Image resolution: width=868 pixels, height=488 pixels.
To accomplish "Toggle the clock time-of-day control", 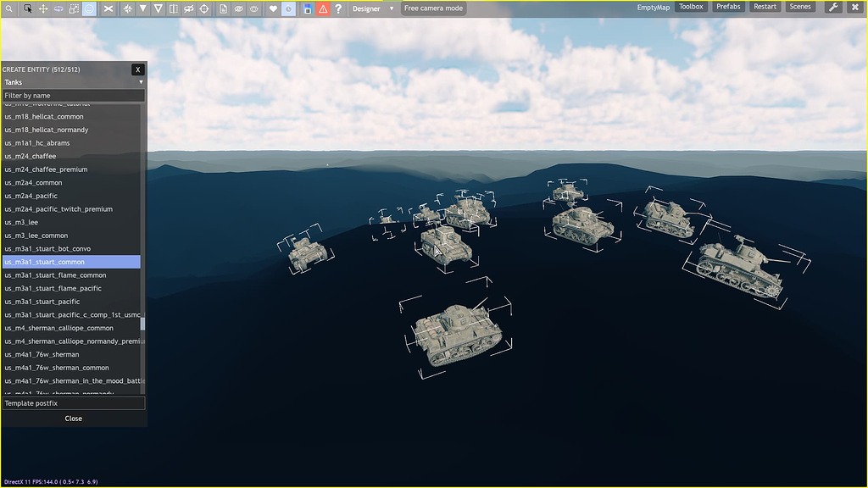I will tap(289, 8).
